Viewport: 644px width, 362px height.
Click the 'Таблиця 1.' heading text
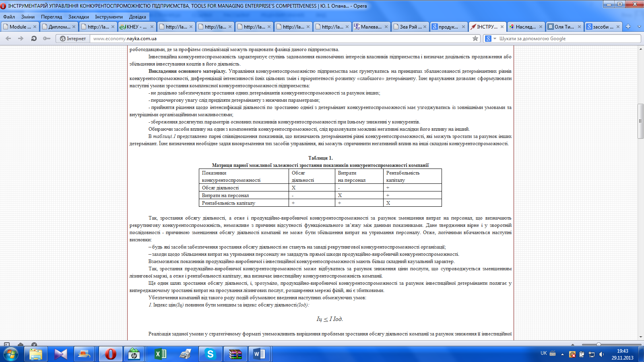pos(320,158)
